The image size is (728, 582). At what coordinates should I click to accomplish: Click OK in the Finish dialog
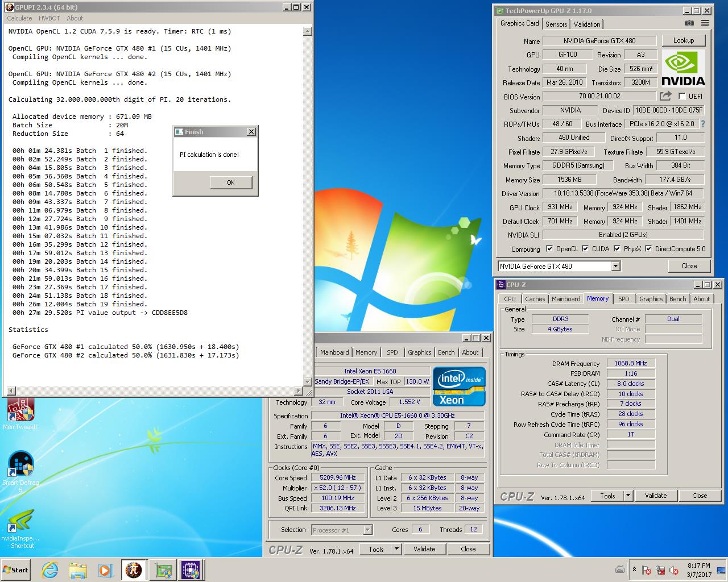230,182
